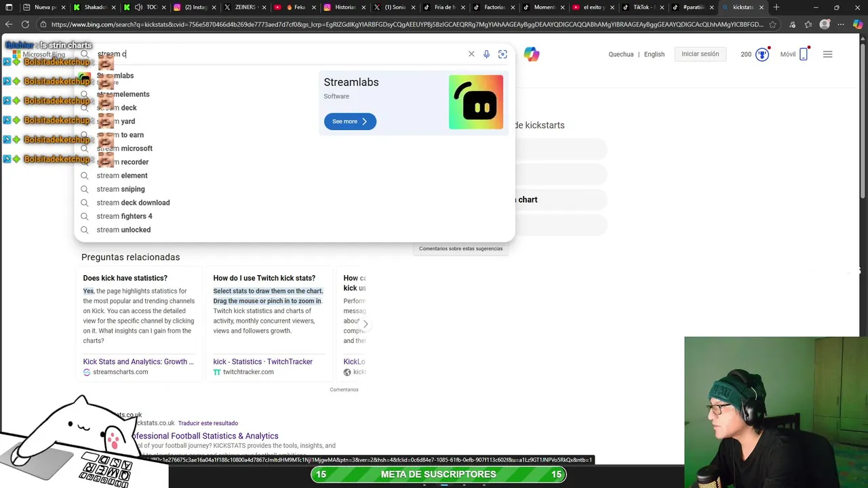The height and width of the screenshot is (488, 868).
Task: Switch to the #paratii TikTok tab
Action: (692, 7)
